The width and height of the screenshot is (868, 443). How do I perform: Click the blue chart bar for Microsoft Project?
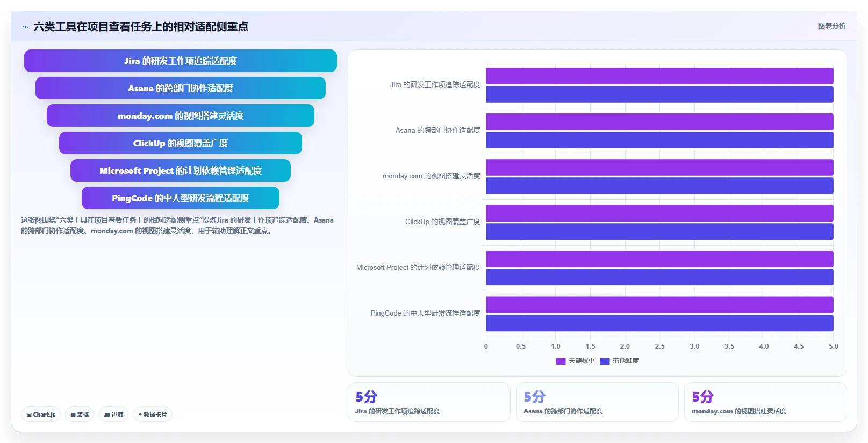click(x=659, y=277)
